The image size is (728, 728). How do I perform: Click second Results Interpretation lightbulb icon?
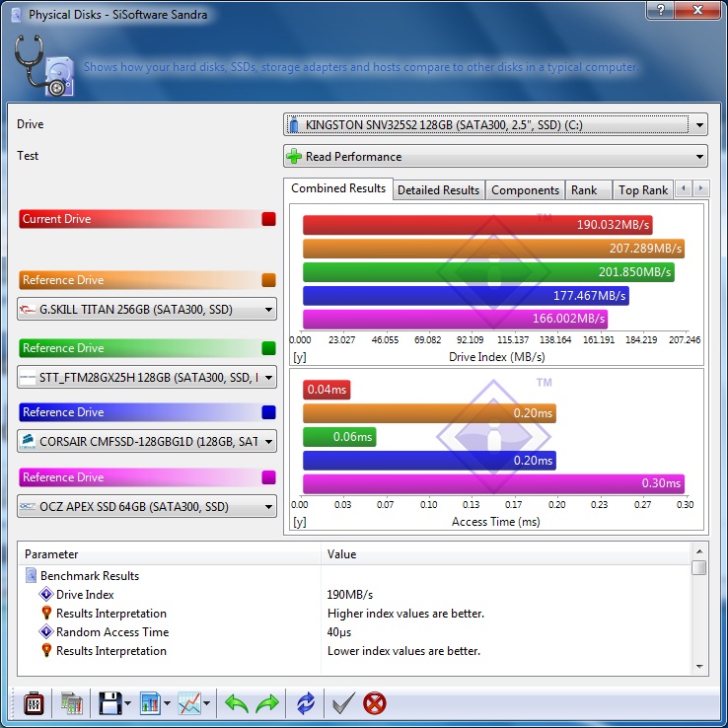click(x=46, y=651)
